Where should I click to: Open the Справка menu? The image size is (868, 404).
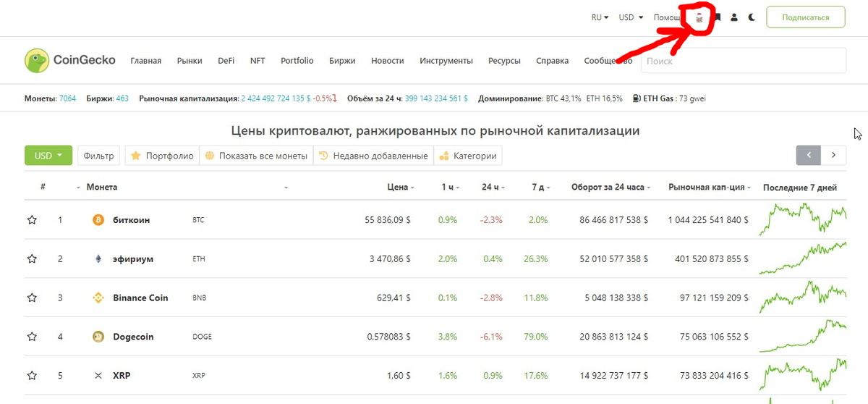pos(553,61)
